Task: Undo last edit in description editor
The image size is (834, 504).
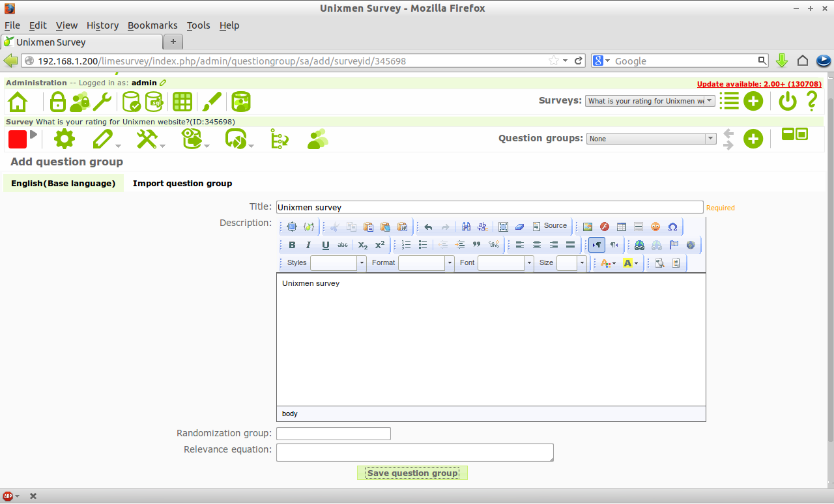Action: tap(428, 227)
